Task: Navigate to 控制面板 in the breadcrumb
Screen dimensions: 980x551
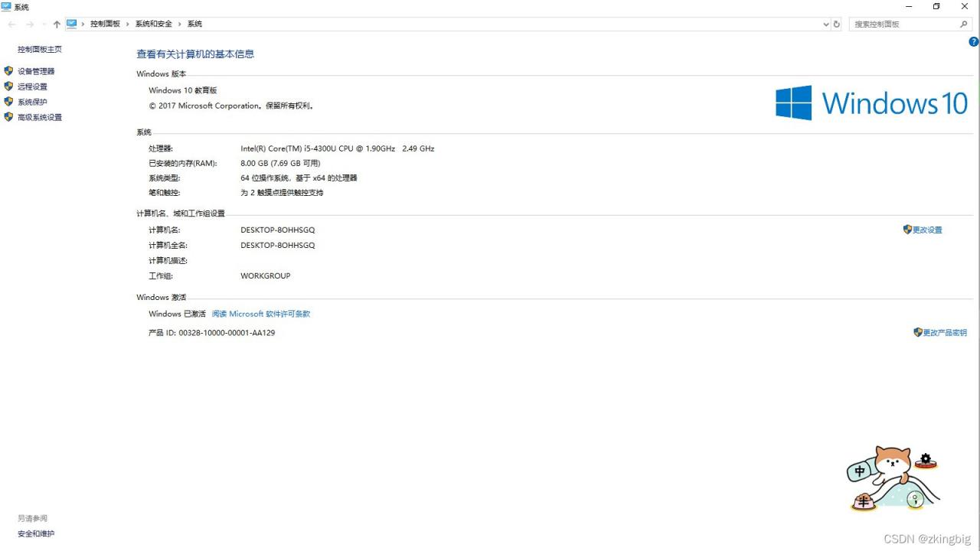Action: point(105,24)
